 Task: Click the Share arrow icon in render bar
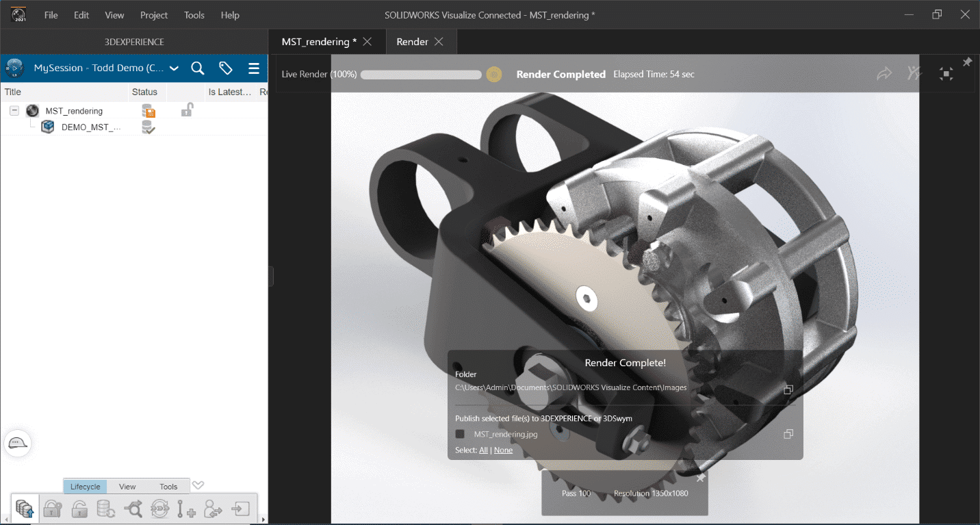coord(884,73)
